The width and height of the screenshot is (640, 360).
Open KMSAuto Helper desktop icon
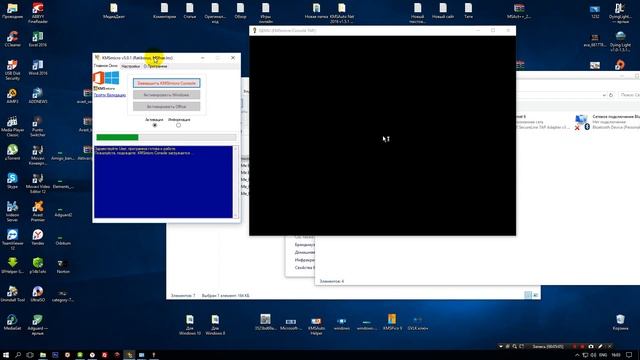[316, 326]
